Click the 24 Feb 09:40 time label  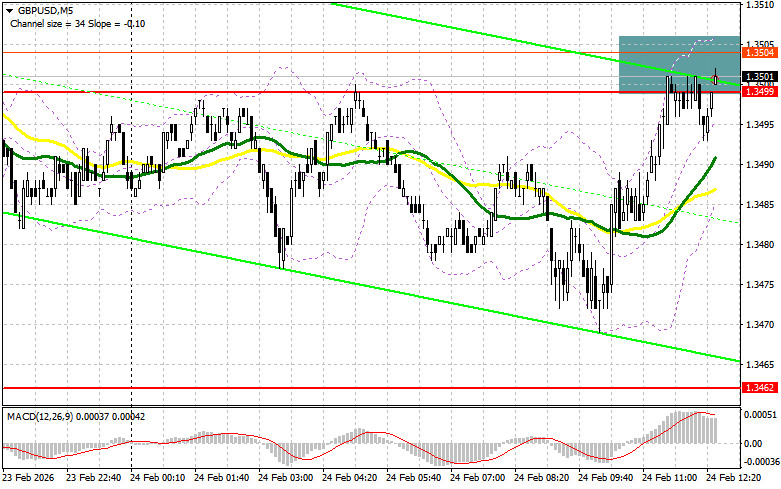[606, 478]
